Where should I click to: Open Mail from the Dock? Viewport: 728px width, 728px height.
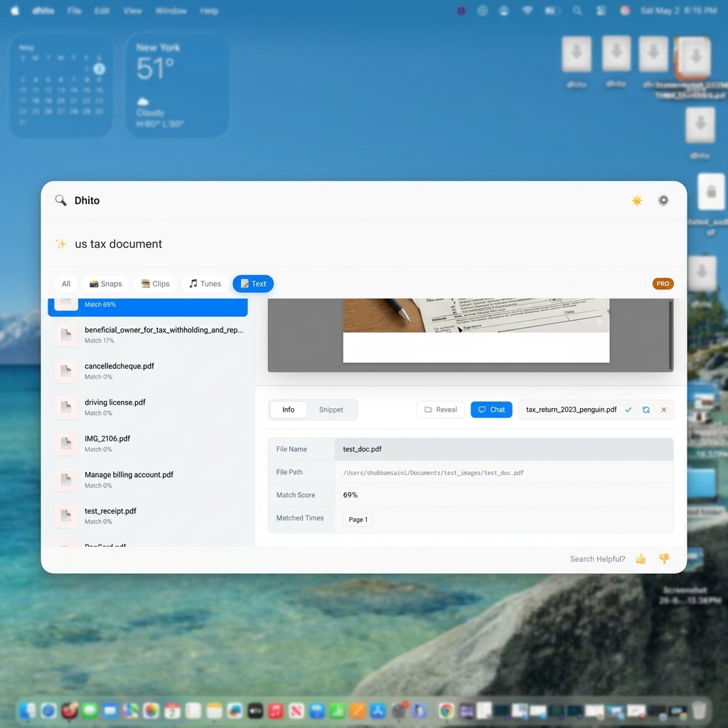(x=110, y=710)
